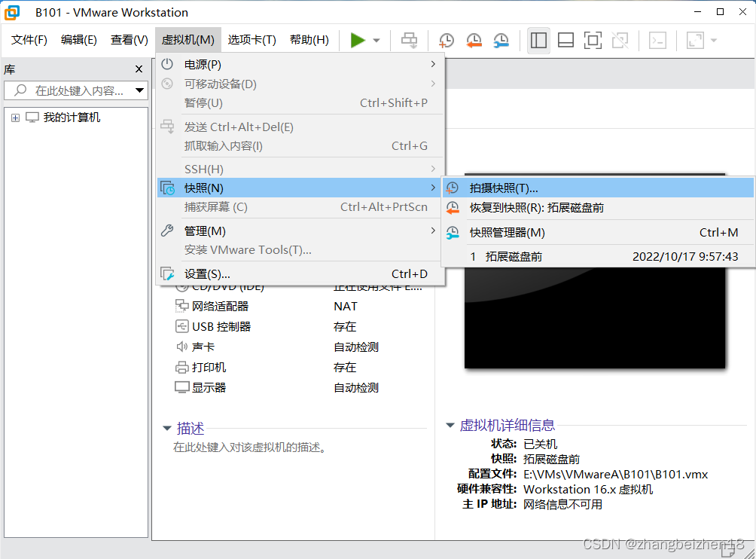This screenshot has width=756, height=559.
Task: Open the 帮助(H) menu
Action: (309, 39)
